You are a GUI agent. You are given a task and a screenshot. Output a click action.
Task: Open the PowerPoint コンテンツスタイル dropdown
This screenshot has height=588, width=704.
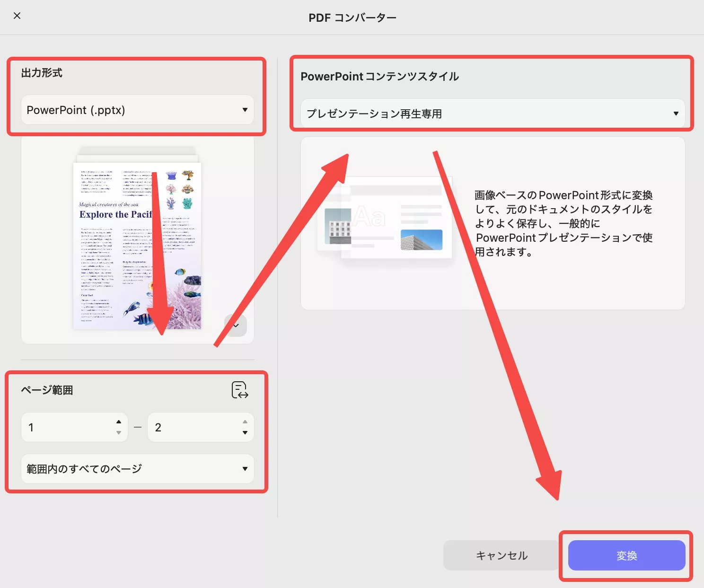coord(493,114)
